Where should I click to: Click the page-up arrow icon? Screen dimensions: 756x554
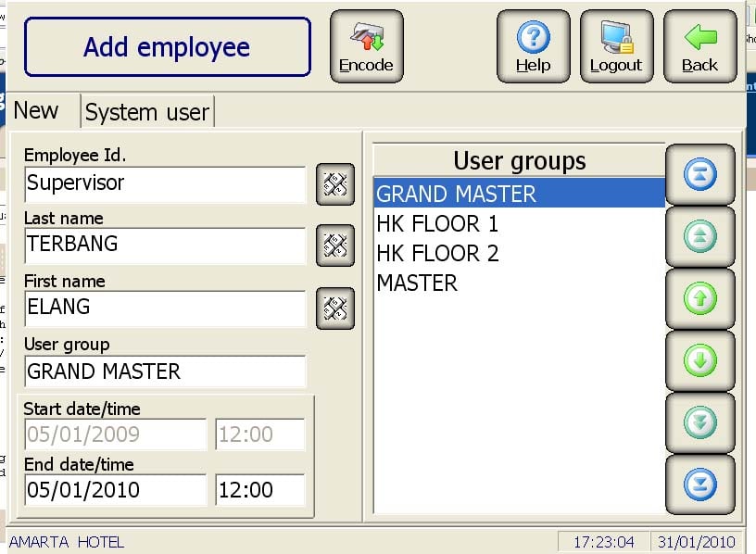(699, 236)
